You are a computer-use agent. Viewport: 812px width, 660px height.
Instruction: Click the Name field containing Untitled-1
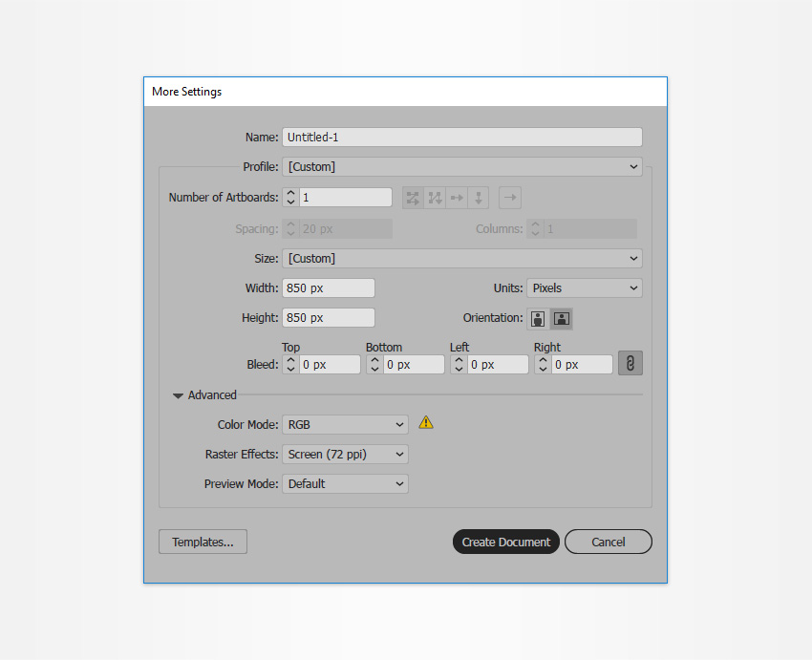coord(461,138)
